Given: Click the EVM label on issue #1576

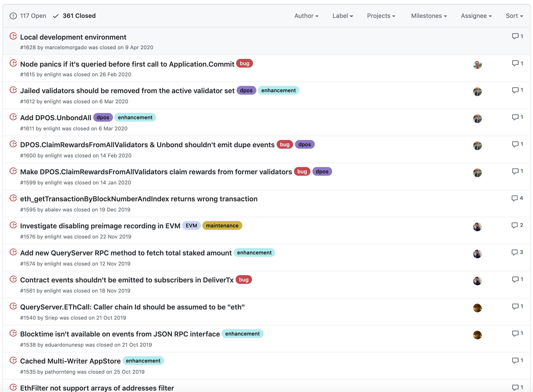Looking at the screenshot, I should pyautogui.click(x=191, y=226).
